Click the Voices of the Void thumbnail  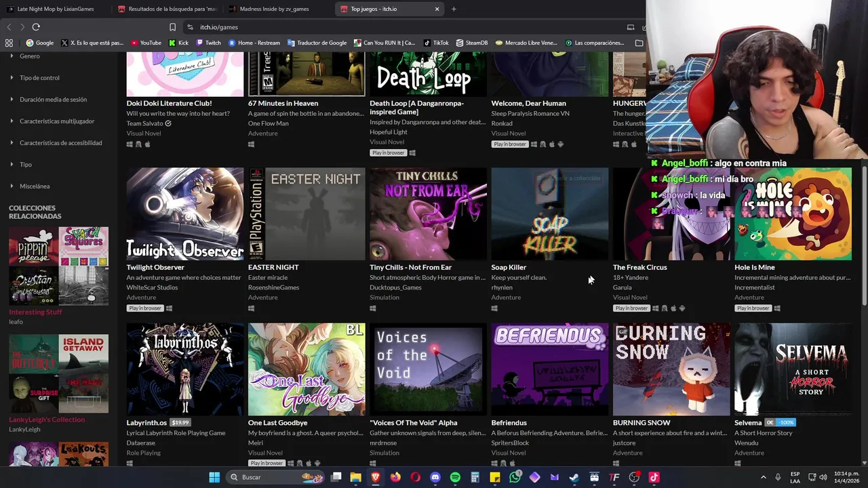coord(428,369)
